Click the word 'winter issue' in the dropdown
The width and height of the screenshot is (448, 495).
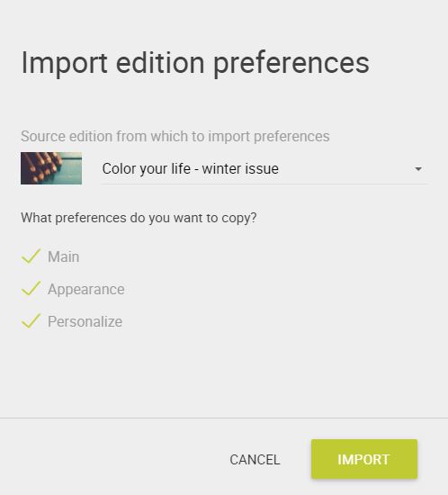tap(240, 168)
